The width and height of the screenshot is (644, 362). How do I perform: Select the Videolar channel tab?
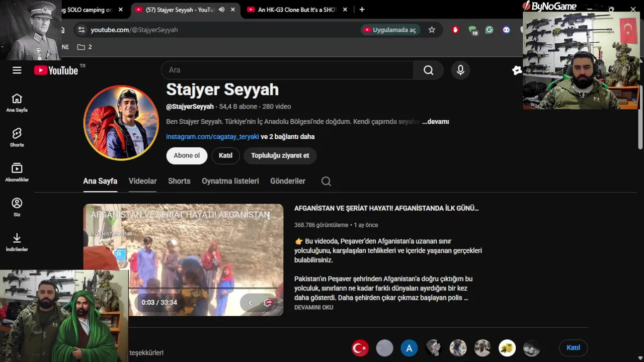[143, 182]
